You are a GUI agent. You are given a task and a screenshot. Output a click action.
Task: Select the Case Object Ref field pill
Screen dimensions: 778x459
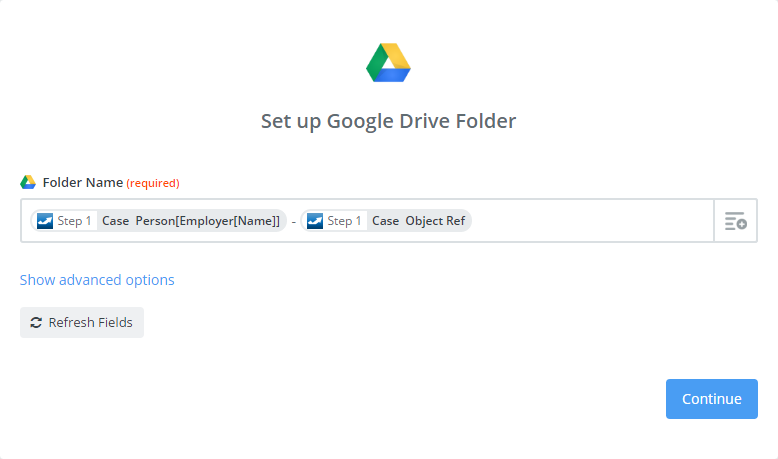386,221
